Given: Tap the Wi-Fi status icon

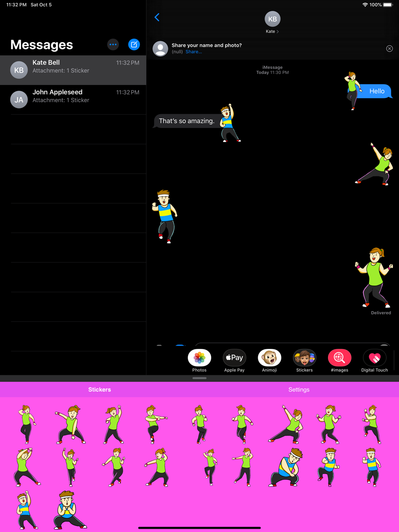Looking at the screenshot, I should [x=365, y=5].
